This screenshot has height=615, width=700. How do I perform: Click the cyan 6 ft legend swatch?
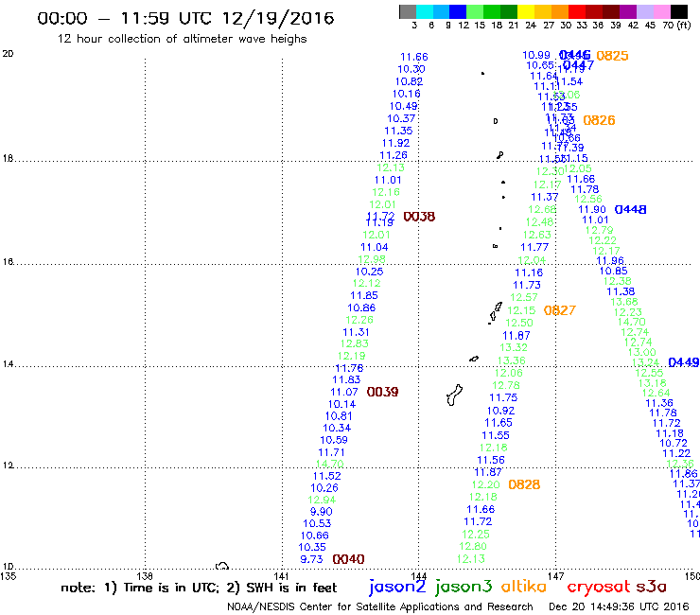pyautogui.click(x=424, y=11)
